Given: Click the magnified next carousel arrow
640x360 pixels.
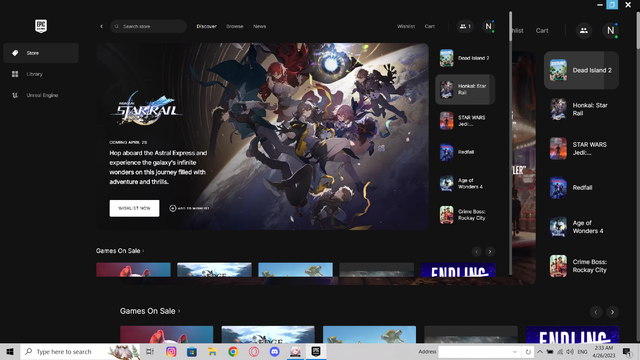Looking at the screenshot, I should [612, 312].
